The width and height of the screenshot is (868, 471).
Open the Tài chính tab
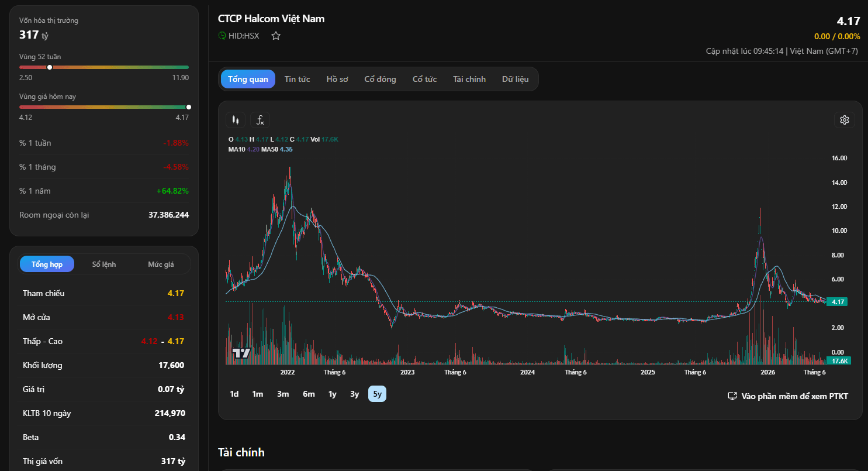pos(469,79)
